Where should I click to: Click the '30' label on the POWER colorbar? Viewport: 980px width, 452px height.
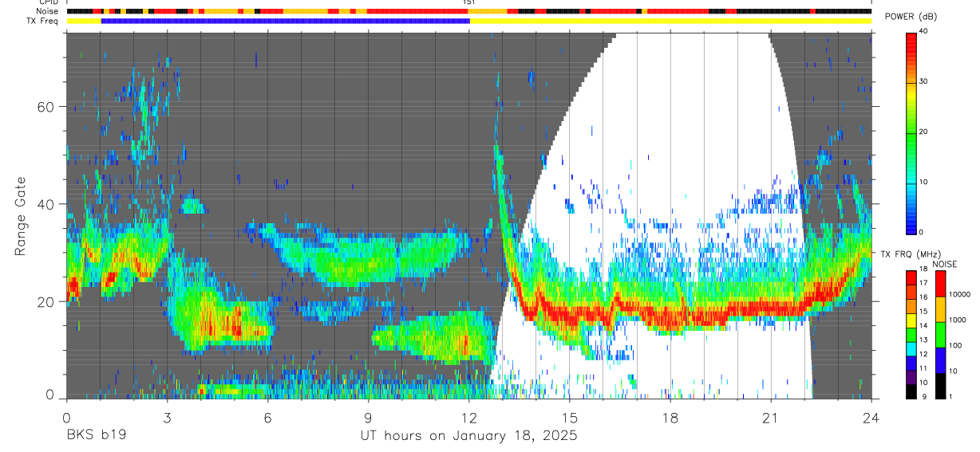pos(924,82)
